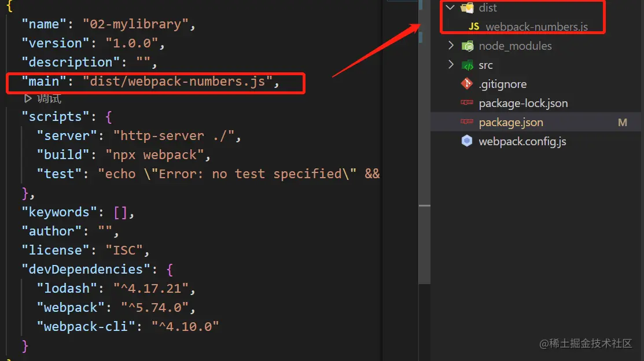The height and width of the screenshot is (361, 644).
Task: Click the npm icon of package.json
Action: pyautogui.click(x=467, y=121)
